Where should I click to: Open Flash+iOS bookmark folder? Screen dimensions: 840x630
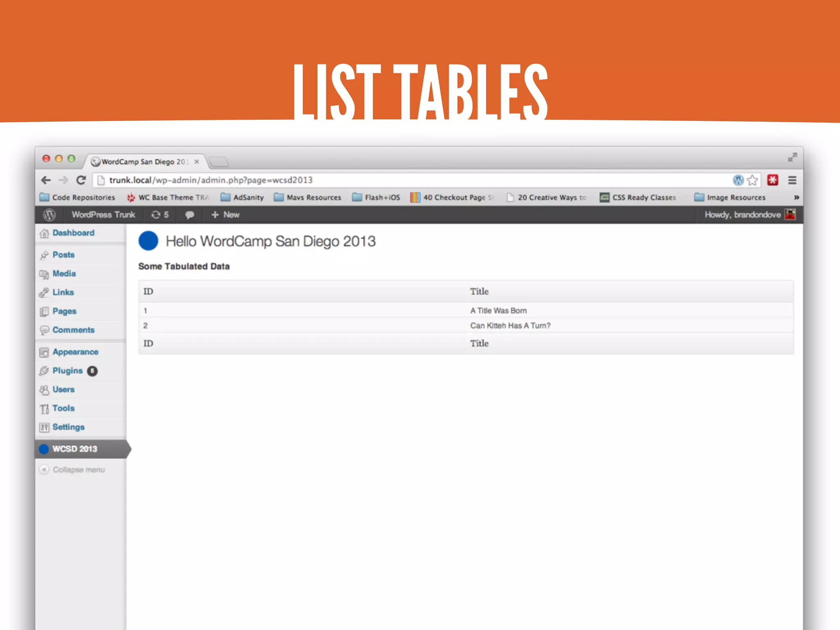point(376,197)
